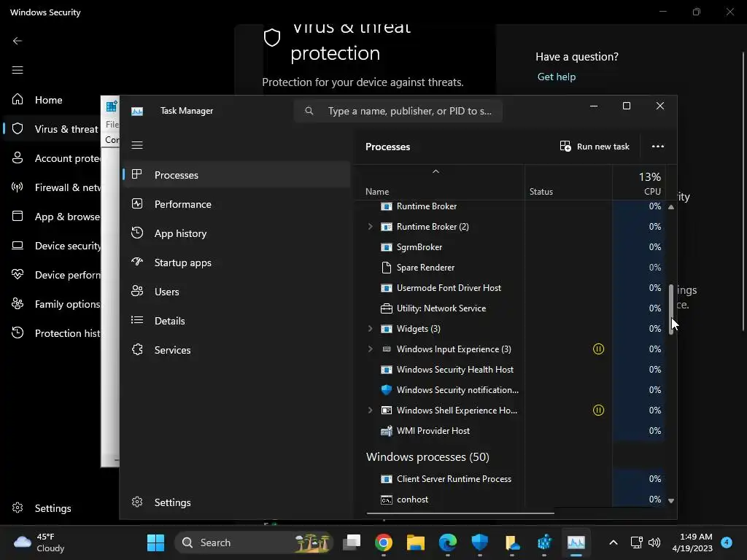Screen dimensions: 747x560
Task: Open Services page in Task Manager
Action: coord(237,350)
